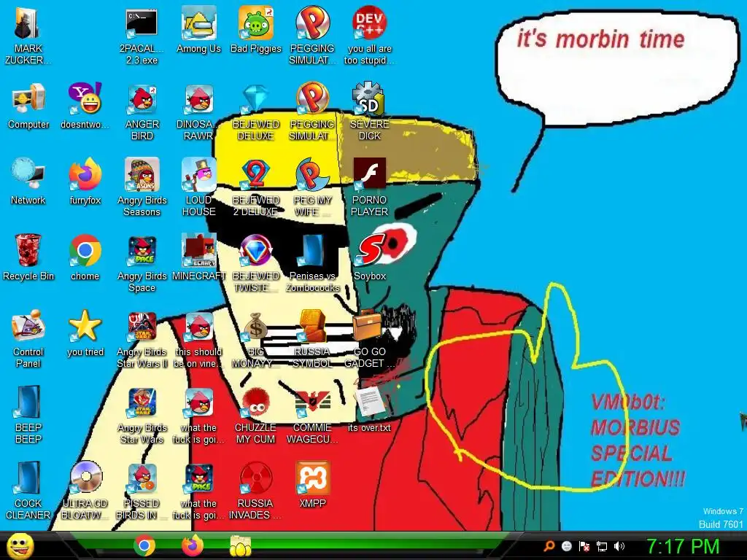Open the network tray icon
This screenshot has width=747, height=560.
point(602,545)
